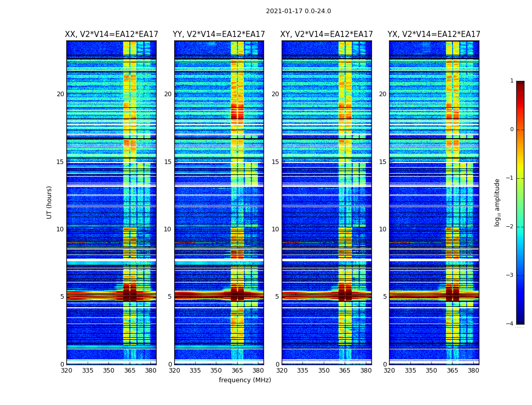
Task: Click the UT (hours) axis label
Action: tap(49, 202)
